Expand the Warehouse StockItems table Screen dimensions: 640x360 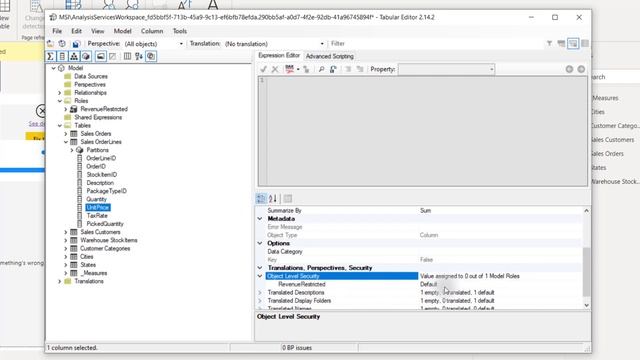(66, 240)
